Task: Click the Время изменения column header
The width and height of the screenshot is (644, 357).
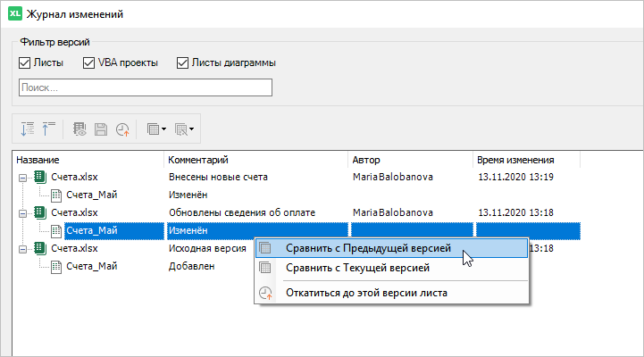Action: coord(514,160)
